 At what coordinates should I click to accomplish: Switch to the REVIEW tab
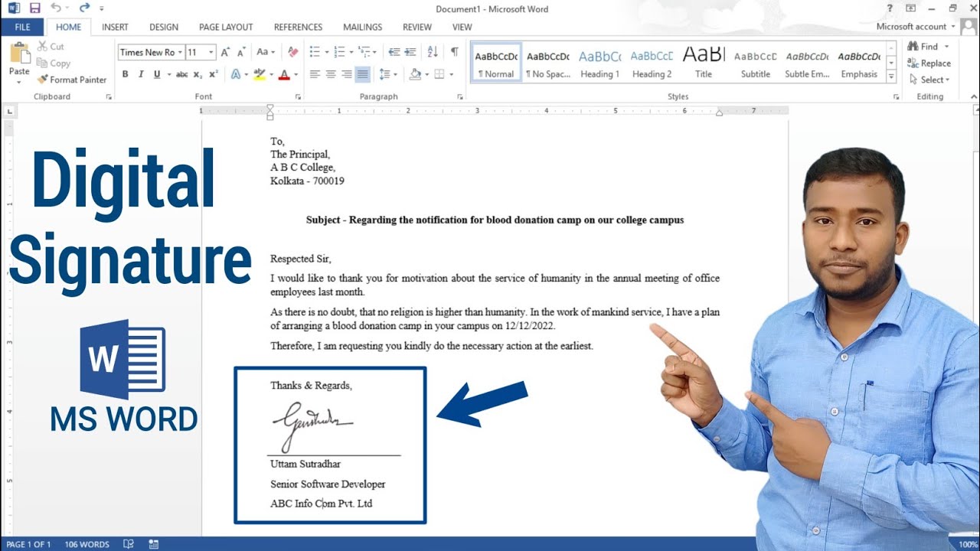click(x=417, y=27)
